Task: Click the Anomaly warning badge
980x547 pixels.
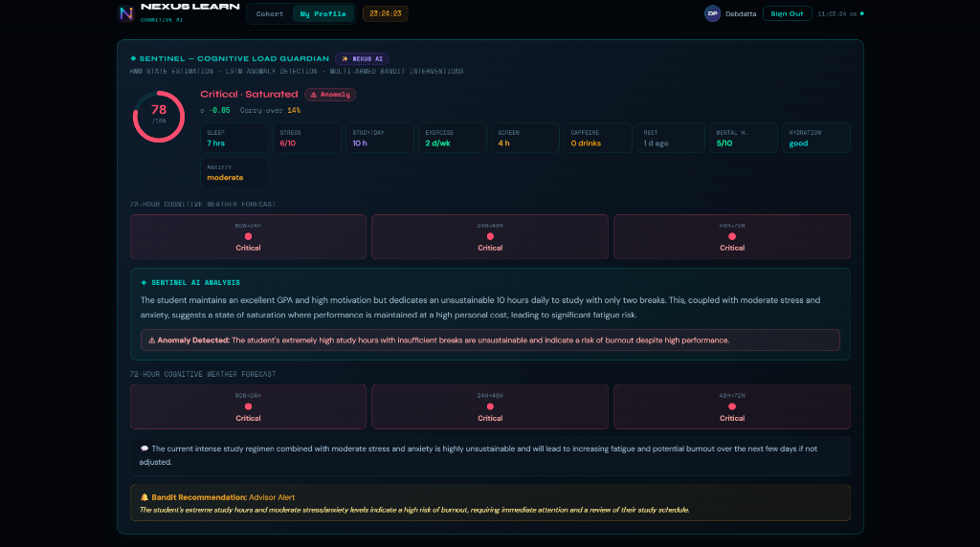Action: pyautogui.click(x=330, y=95)
